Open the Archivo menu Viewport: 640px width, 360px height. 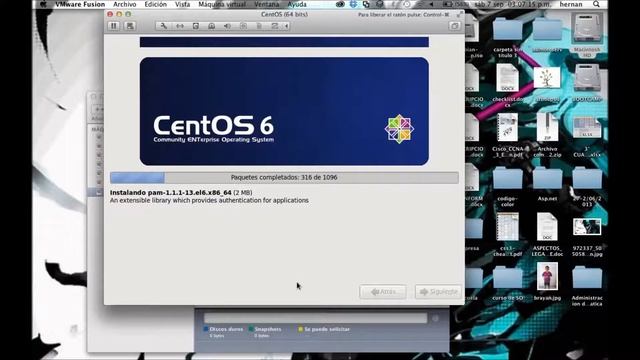point(124,4)
